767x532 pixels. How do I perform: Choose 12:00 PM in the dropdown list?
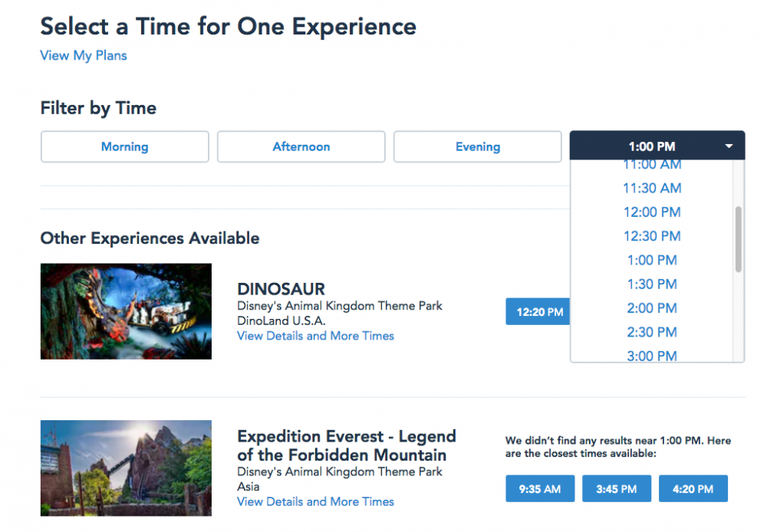(x=652, y=212)
